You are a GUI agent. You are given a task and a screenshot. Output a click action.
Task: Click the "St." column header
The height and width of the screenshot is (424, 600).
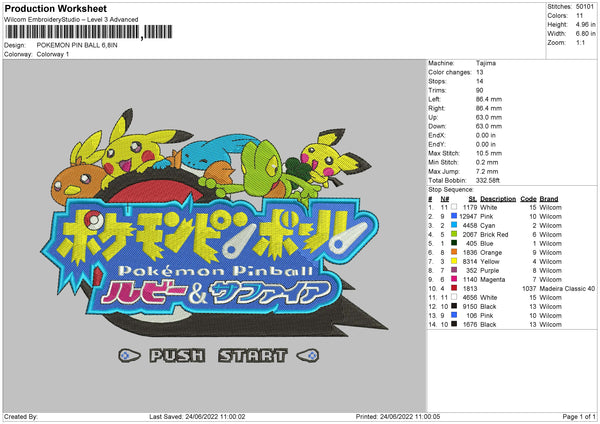pyautogui.click(x=473, y=199)
